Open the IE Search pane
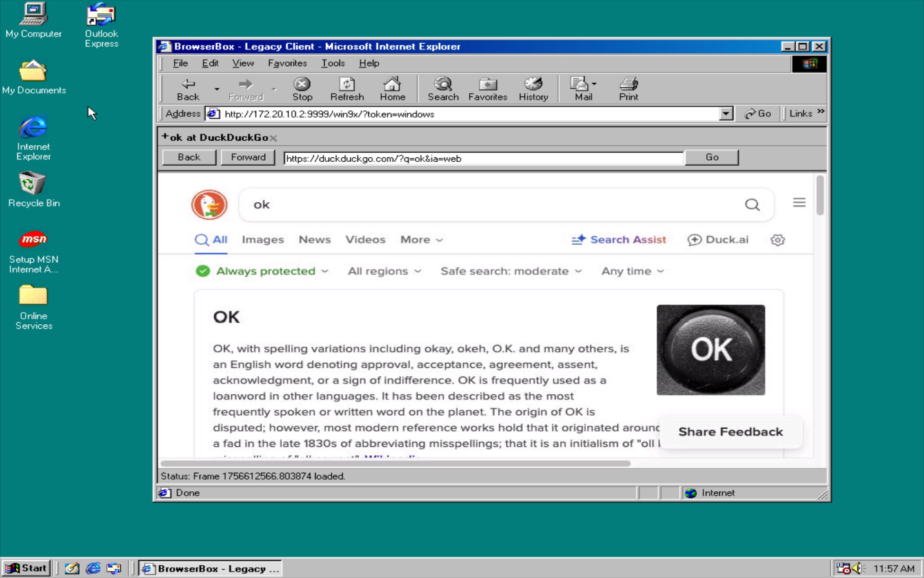924x578 pixels. tap(443, 89)
